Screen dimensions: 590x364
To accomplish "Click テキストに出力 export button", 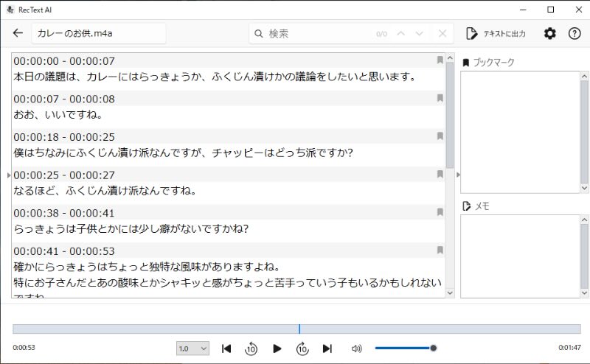I will pos(496,34).
